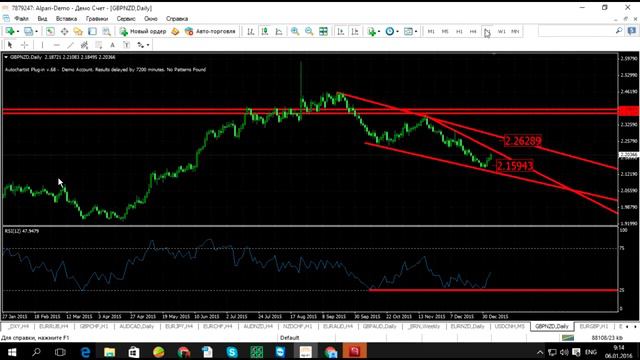
Task: Open the Вид menu
Action: [x=42, y=19]
